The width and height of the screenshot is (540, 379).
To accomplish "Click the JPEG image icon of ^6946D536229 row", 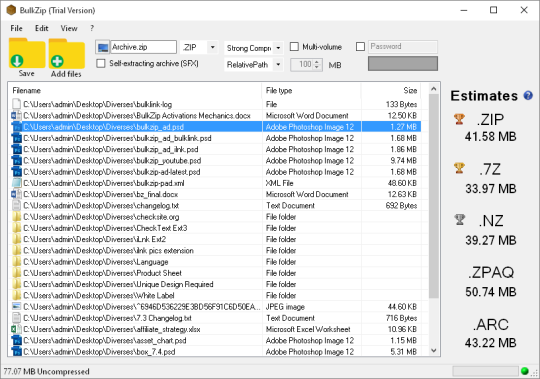I will [17, 306].
